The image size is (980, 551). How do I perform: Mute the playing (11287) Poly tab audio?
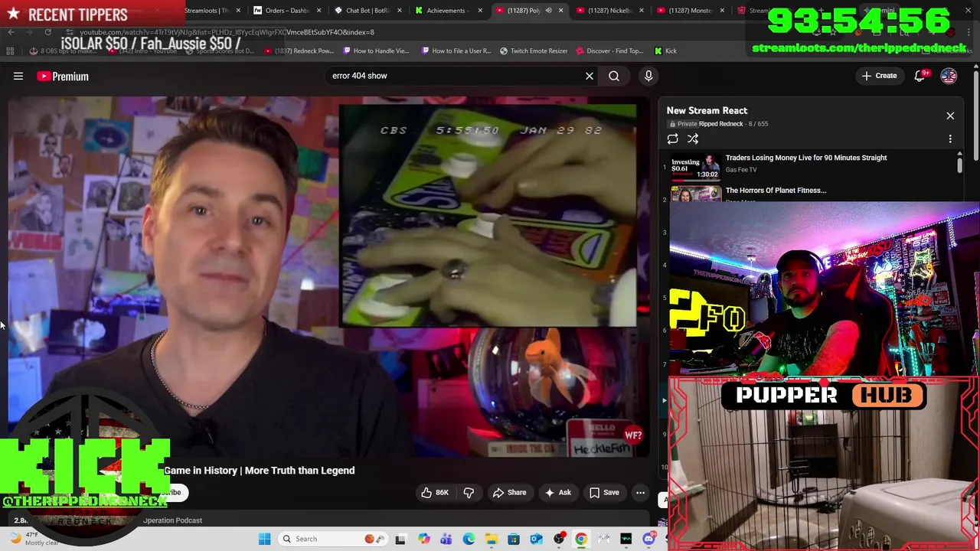(x=548, y=11)
